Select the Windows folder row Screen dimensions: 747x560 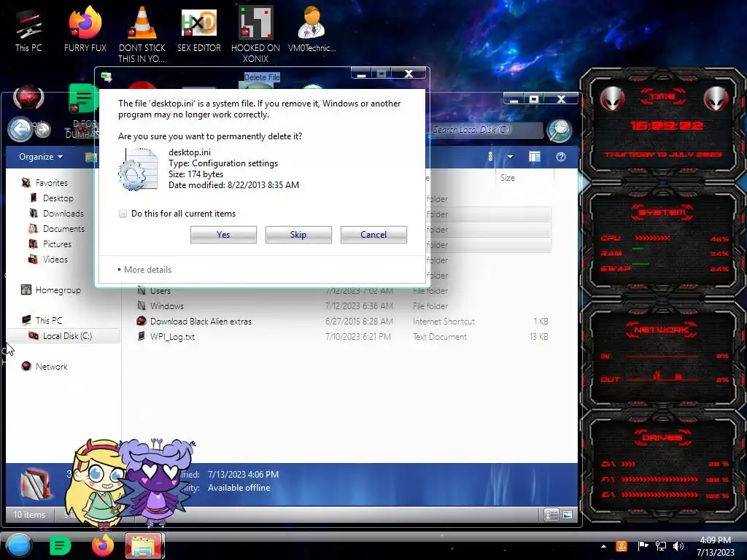343,306
